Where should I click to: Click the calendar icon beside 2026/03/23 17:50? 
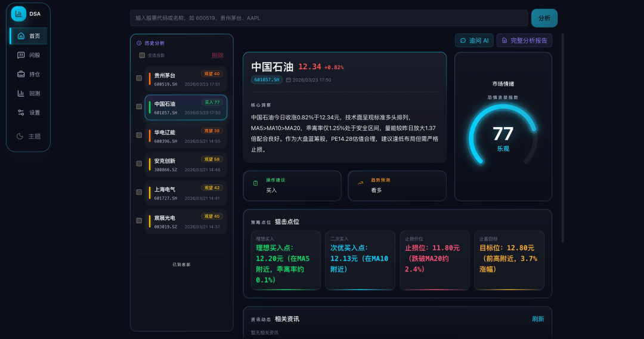(289, 80)
